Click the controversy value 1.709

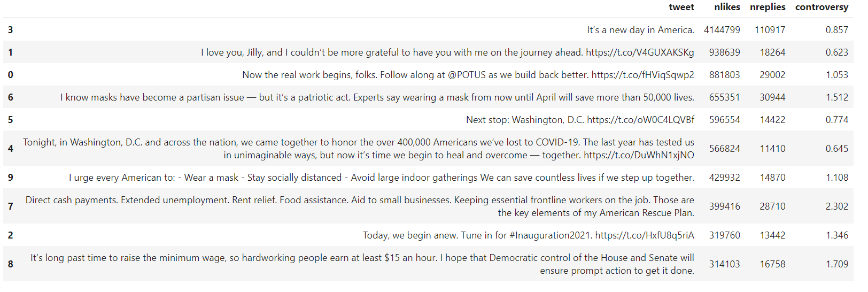[x=836, y=264]
